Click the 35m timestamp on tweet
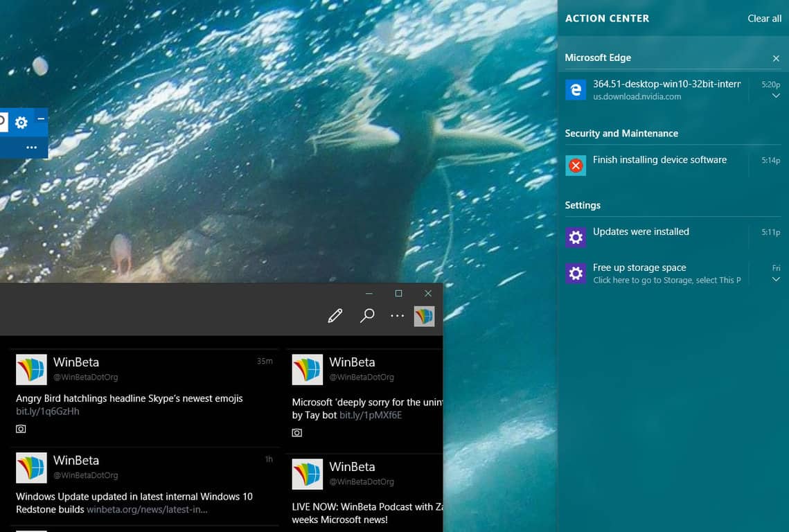Image resolution: width=789 pixels, height=532 pixels. click(265, 361)
